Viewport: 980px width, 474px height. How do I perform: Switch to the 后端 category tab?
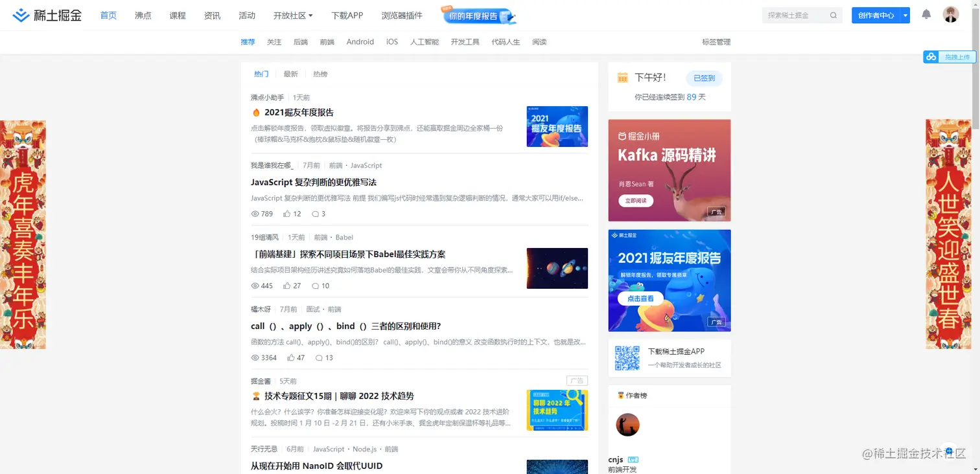pyautogui.click(x=301, y=42)
